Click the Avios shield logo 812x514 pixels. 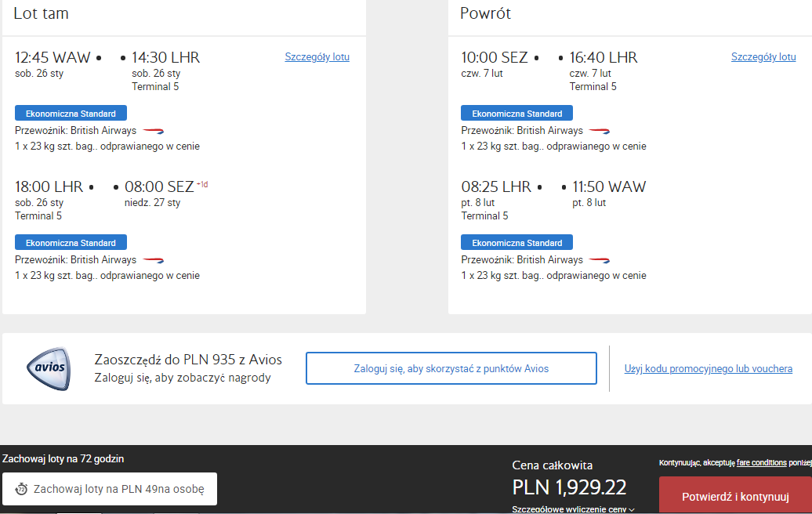[49, 368]
